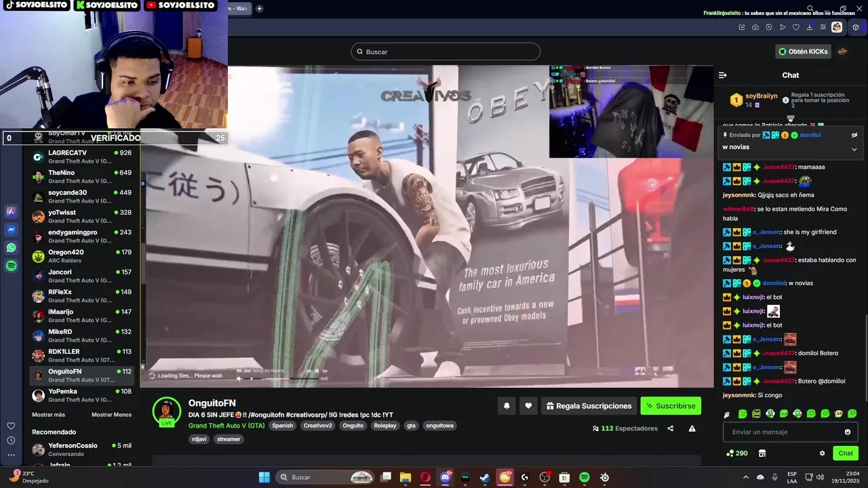Click the Messenger icon in the browser sidebar
The image size is (868, 488).
pos(11,230)
